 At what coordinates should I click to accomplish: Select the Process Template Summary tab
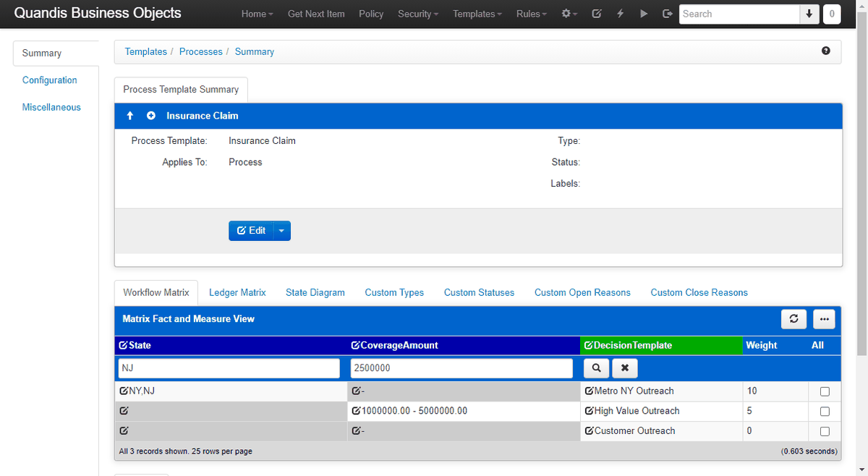click(181, 90)
